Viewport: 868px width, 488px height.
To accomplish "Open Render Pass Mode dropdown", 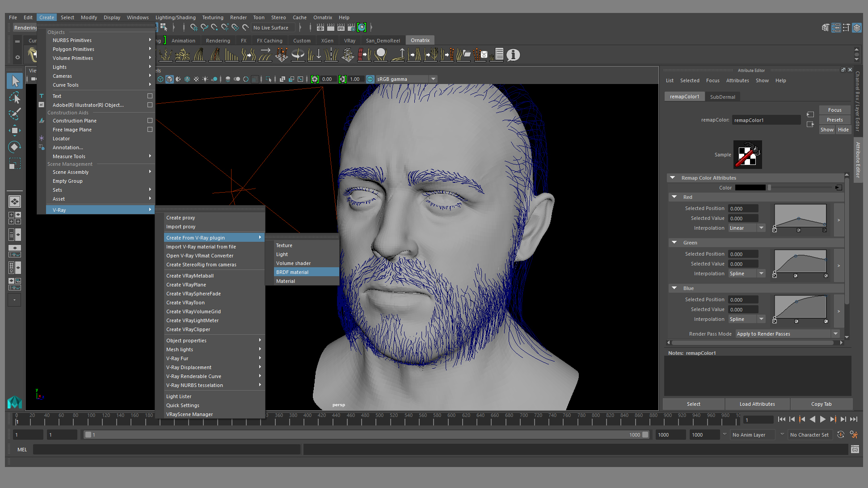I will coord(787,334).
